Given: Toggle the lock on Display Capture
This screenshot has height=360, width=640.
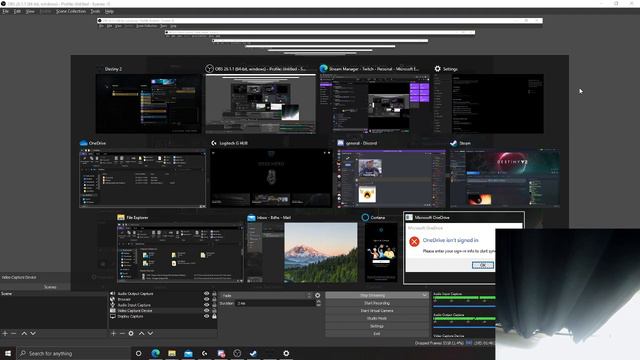Looking at the screenshot, I should coord(214,316).
